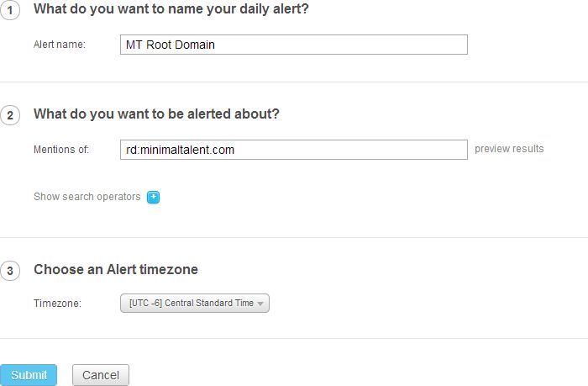Click the 'Choose an Alert timezone' heading
Viewport: 588px width, 386px height.
116,270
